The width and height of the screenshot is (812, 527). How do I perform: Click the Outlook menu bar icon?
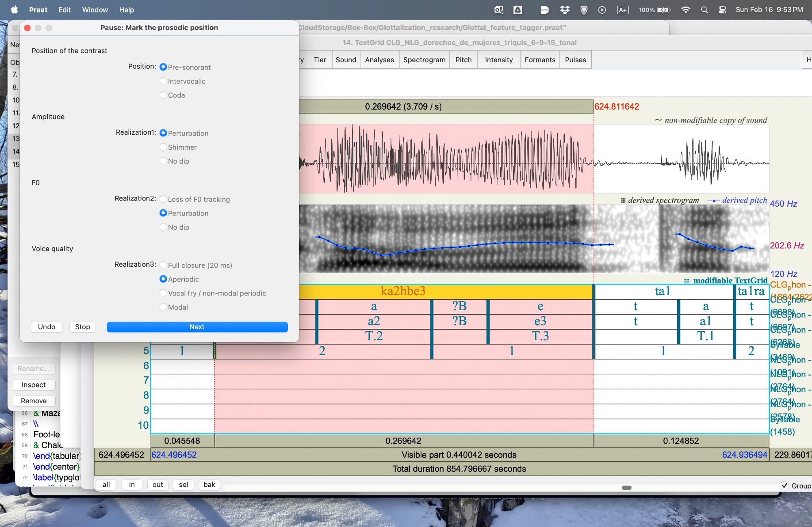click(499, 10)
